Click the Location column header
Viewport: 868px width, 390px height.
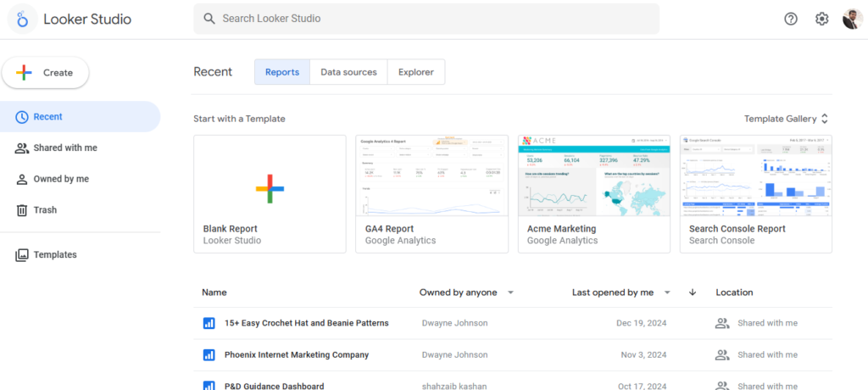click(x=734, y=292)
